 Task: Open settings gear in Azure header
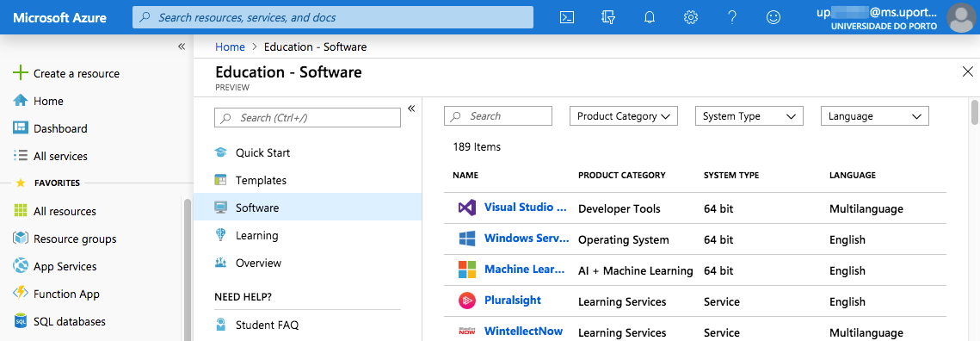point(691,17)
